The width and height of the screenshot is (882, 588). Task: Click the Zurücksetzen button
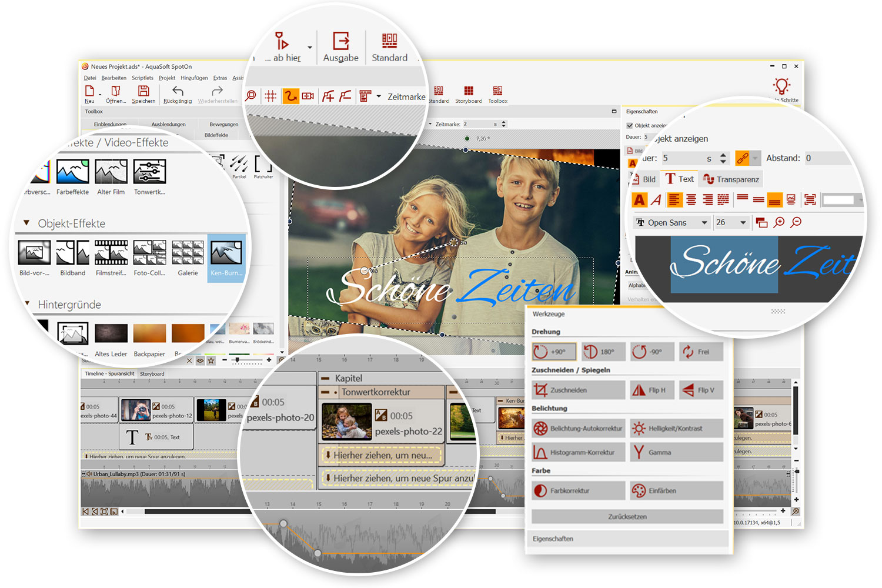[x=627, y=516]
